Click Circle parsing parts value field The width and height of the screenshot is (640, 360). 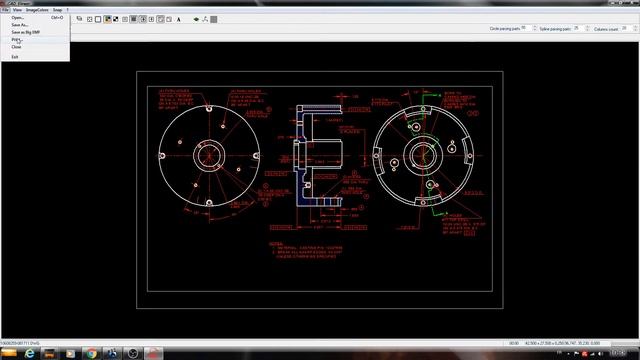[526, 28]
